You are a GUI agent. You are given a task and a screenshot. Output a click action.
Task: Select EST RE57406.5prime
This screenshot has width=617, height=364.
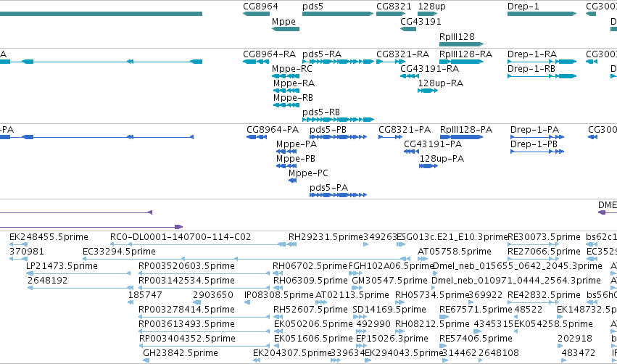click(476, 339)
